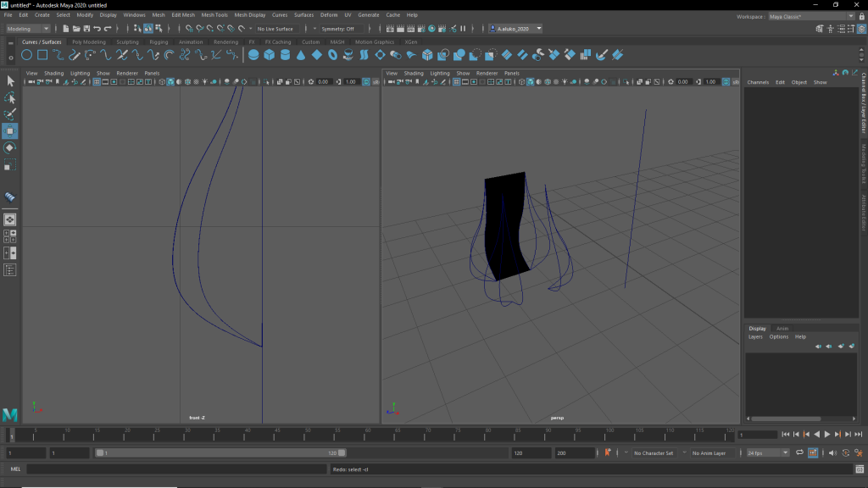The image size is (868, 488).
Task: Open the 24 fps frame rate dropdown
Action: 767,453
